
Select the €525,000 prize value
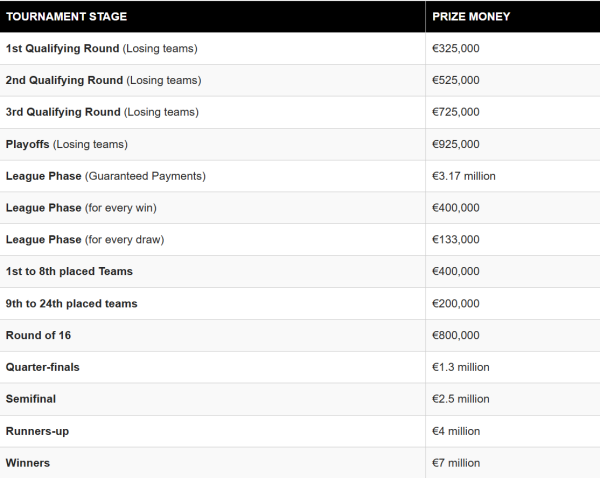click(x=456, y=80)
